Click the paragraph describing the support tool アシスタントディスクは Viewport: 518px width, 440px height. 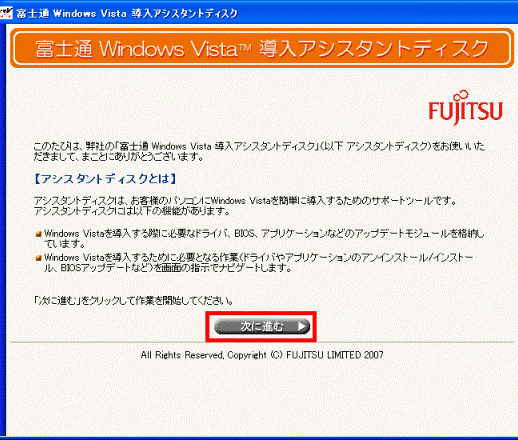click(245, 206)
